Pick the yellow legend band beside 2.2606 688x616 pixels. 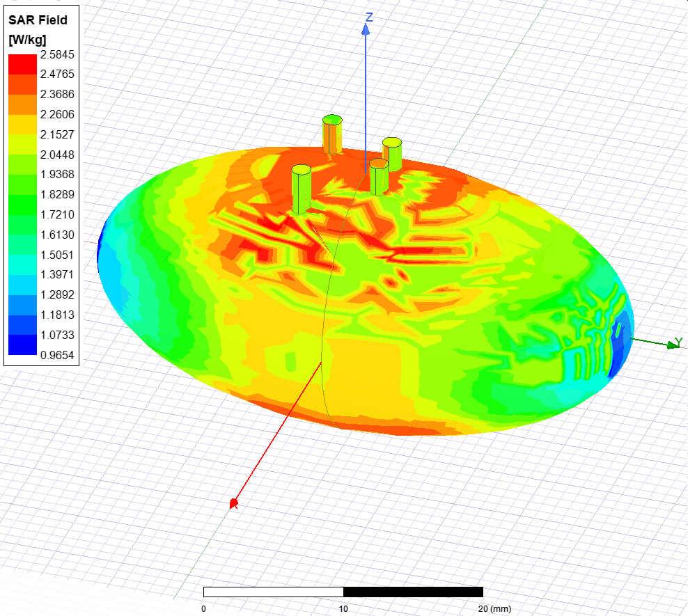(x=22, y=125)
